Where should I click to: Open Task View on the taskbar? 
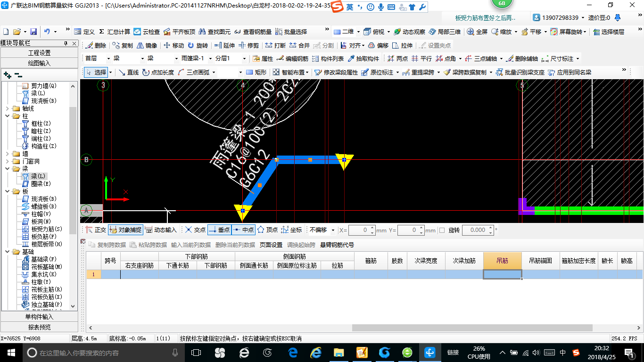coord(196,353)
